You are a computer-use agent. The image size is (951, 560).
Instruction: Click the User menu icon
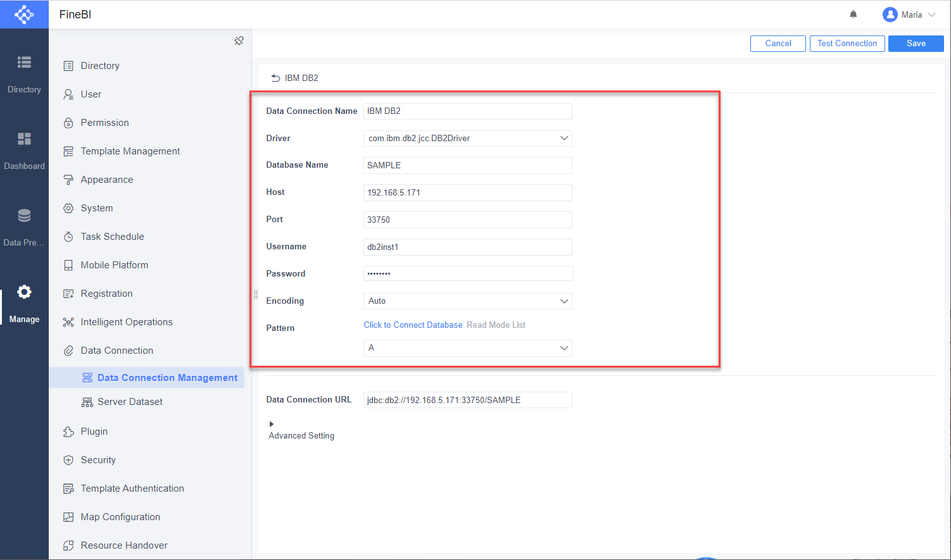pos(68,94)
